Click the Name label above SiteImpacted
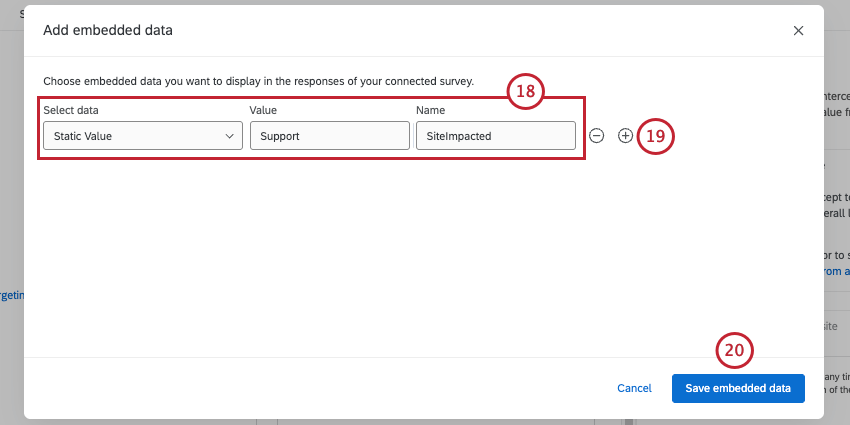Image resolution: width=850 pixels, height=425 pixels. click(x=430, y=110)
